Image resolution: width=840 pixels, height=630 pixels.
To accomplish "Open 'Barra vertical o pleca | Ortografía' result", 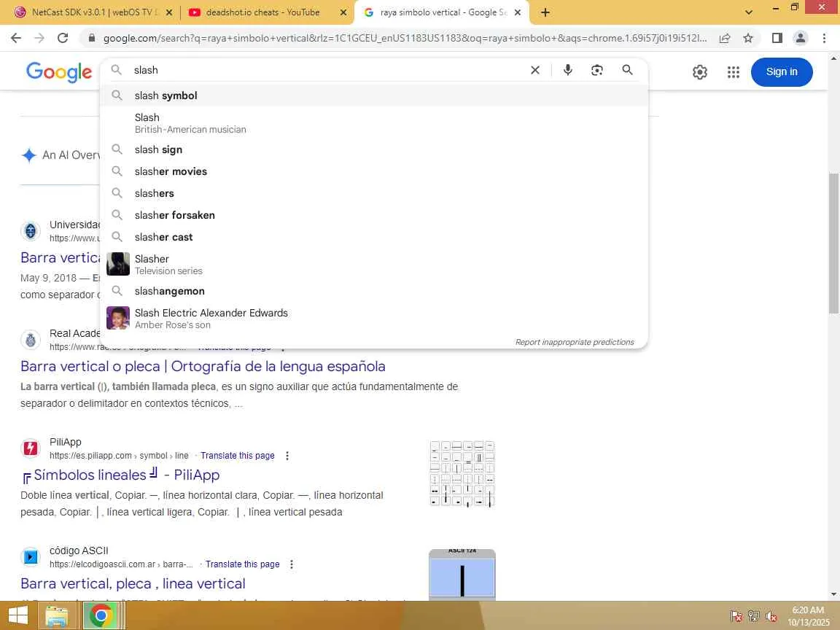I will point(203,367).
